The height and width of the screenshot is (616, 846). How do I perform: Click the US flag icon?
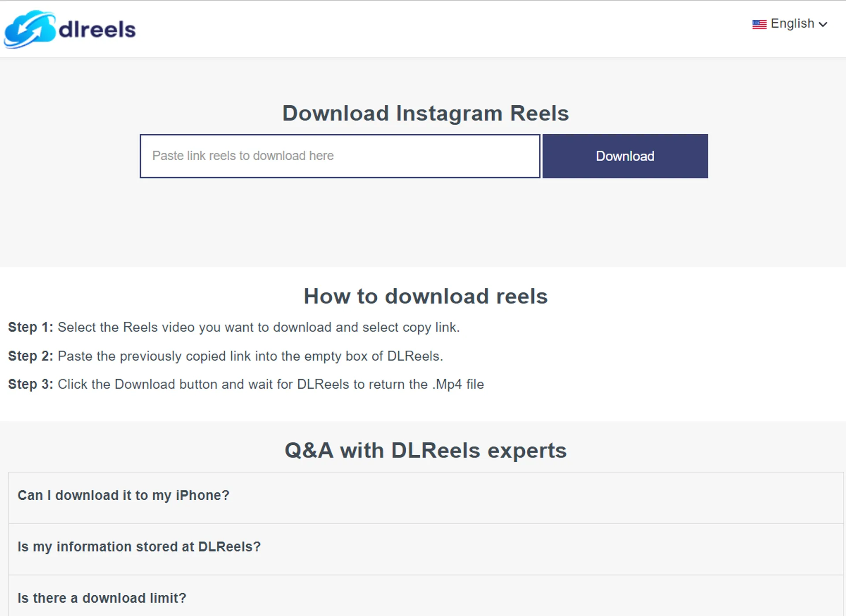(759, 24)
